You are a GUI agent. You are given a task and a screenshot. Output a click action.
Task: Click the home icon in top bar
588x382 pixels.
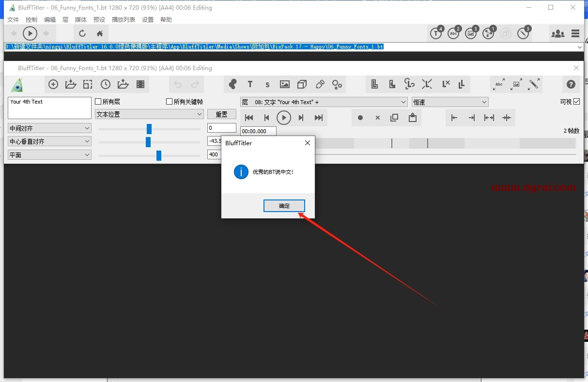[100, 33]
